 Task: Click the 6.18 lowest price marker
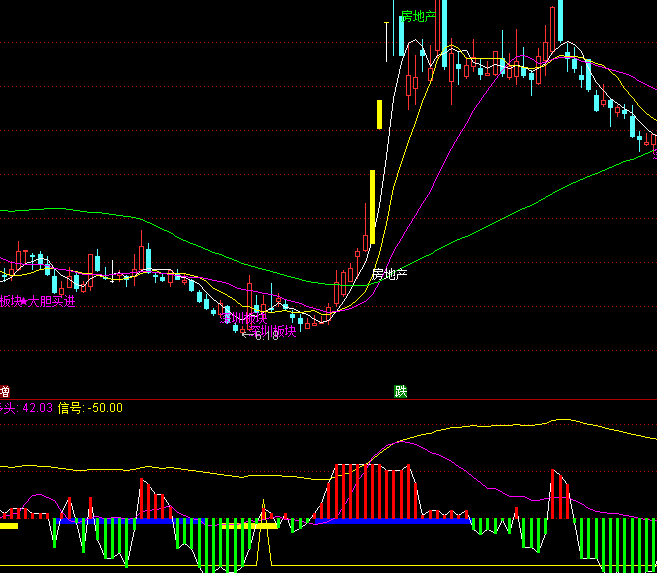coord(261,336)
